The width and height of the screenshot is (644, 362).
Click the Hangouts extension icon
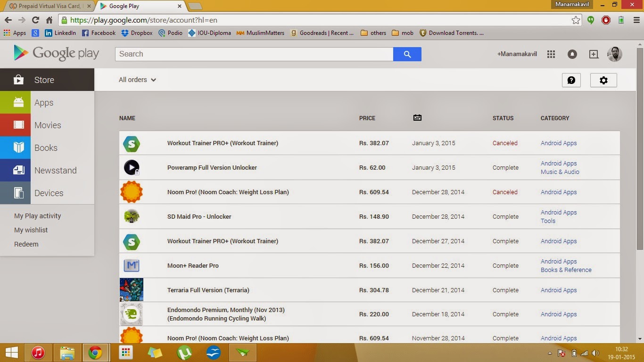[x=591, y=20]
